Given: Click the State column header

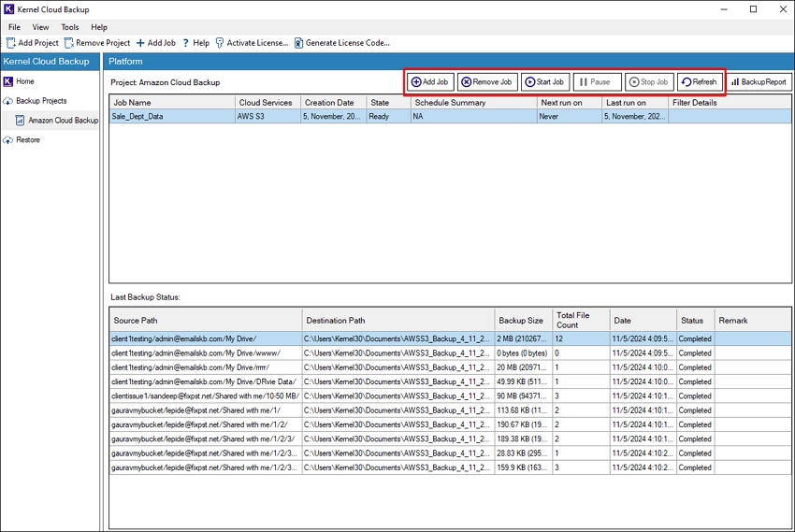Looking at the screenshot, I should [x=388, y=102].
